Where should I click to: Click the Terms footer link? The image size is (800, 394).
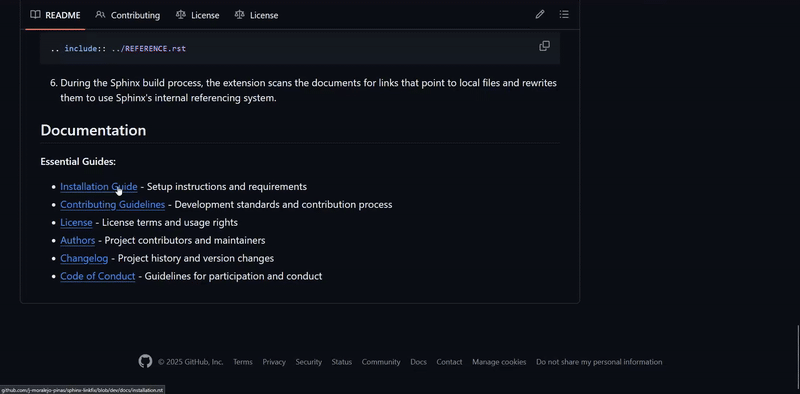pos(243,362)
